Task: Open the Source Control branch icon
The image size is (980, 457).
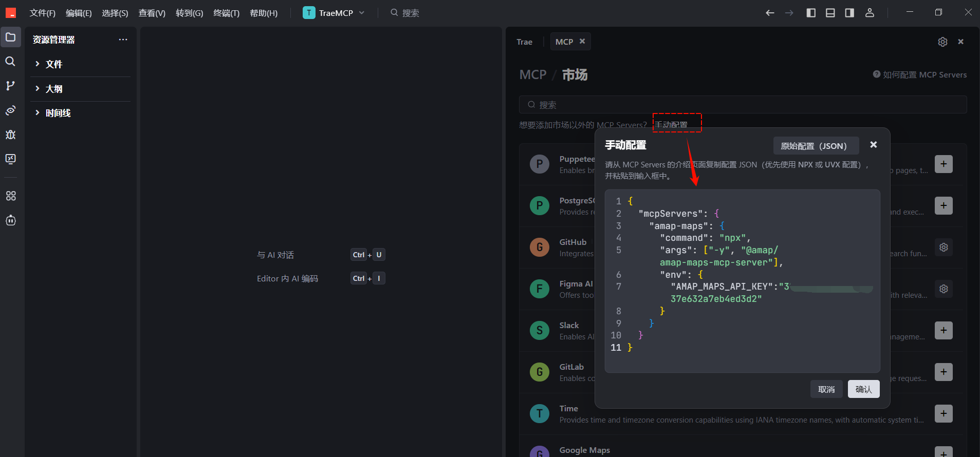Action: 10,86
